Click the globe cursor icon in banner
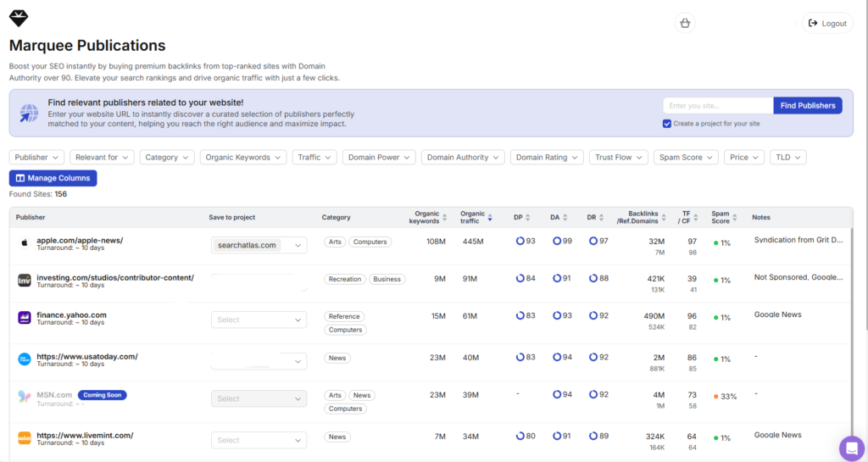Image resolution: width=868 pixels, height=462 pixels. point(29,113)
